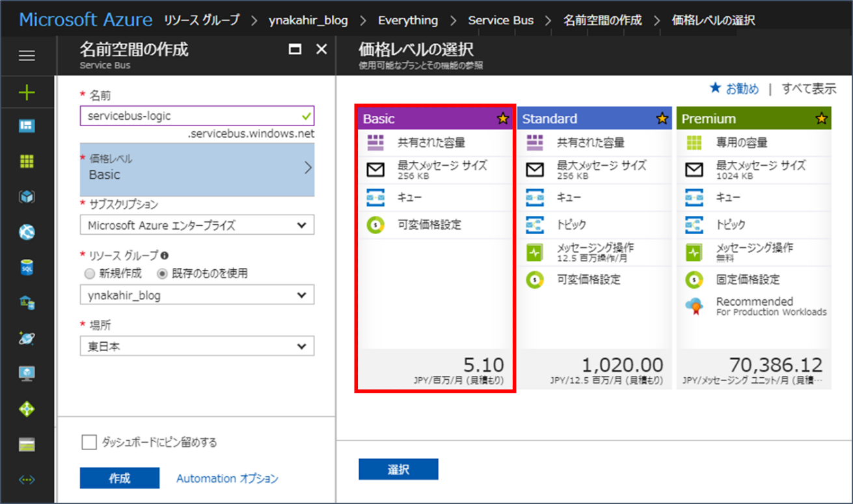Screen dimensions: 853x504
Task: Open the SQL databases icon
Action: coord(27,267)
